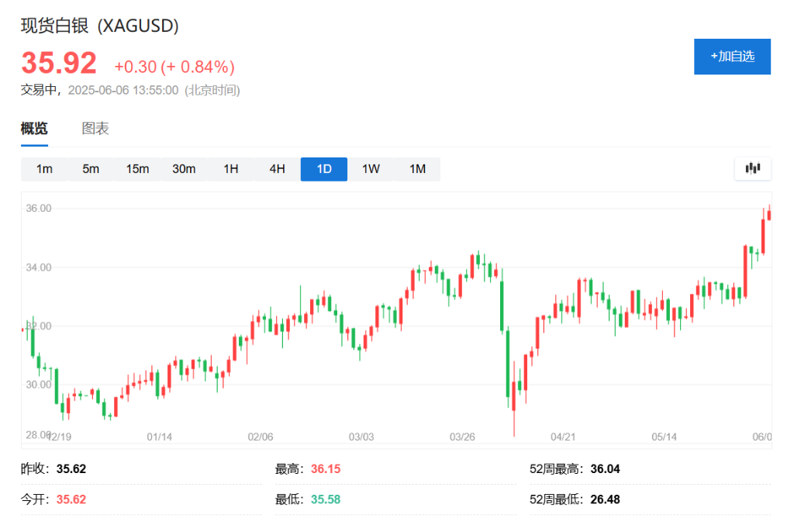Click the +加自选 watchlist button
Screen dimensions: 794x532
tap(732, 56)
